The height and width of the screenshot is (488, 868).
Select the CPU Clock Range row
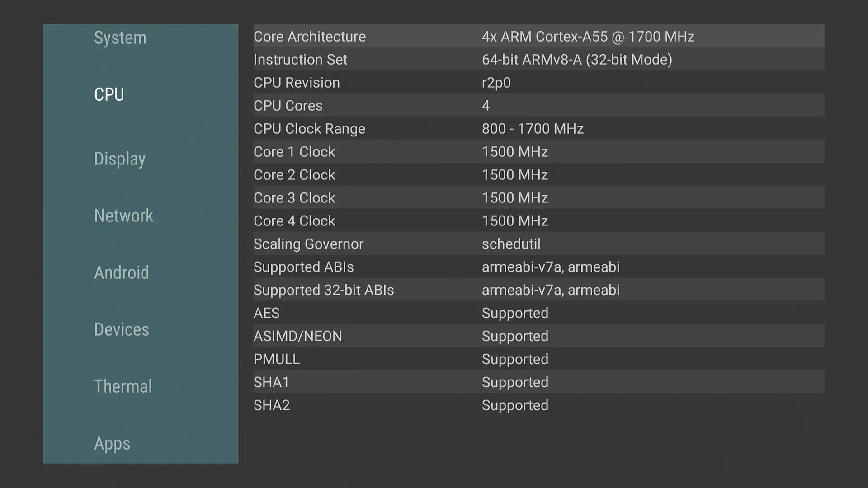click(538, 128)
